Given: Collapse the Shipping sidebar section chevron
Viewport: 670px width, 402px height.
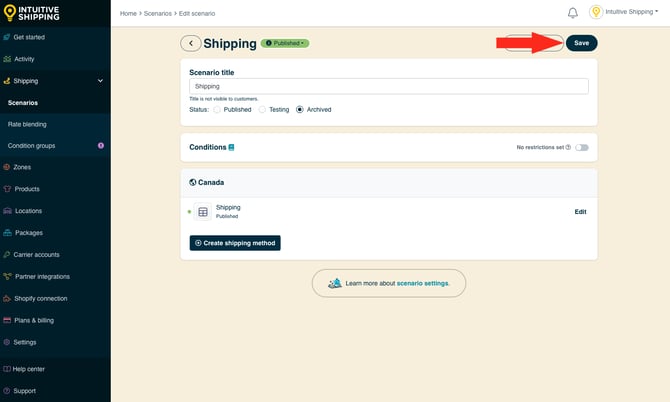Looking at the screenshot, I should [100, 81].
